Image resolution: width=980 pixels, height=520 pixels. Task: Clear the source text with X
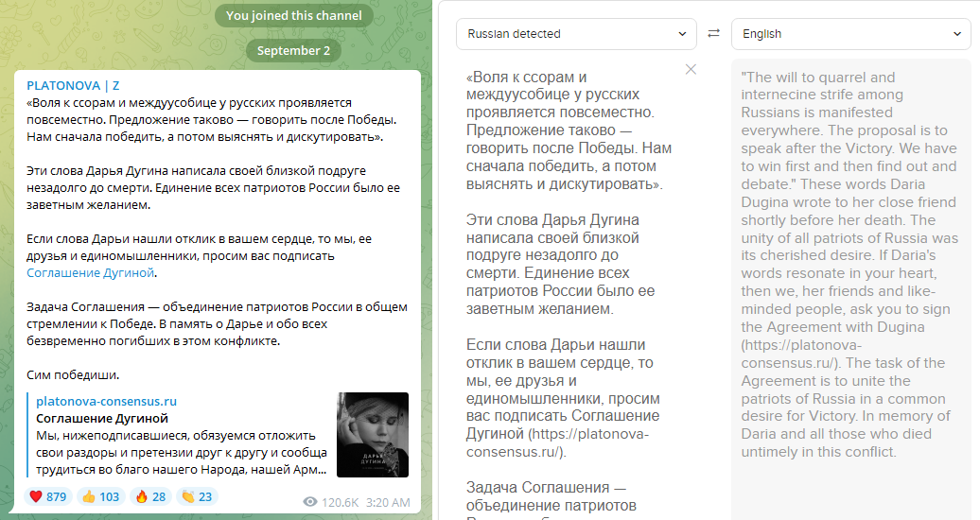click(691, 69)
